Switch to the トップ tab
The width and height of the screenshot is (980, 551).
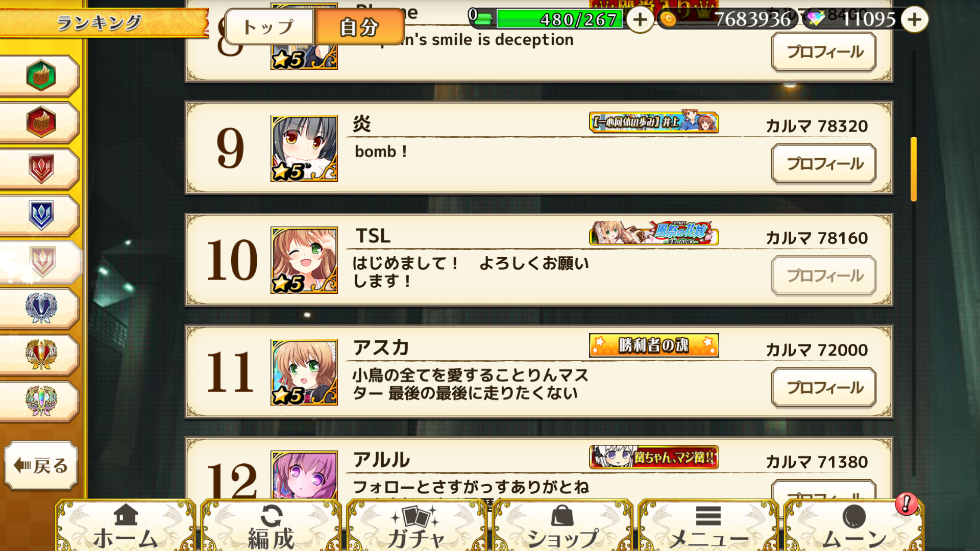(269, 27)
